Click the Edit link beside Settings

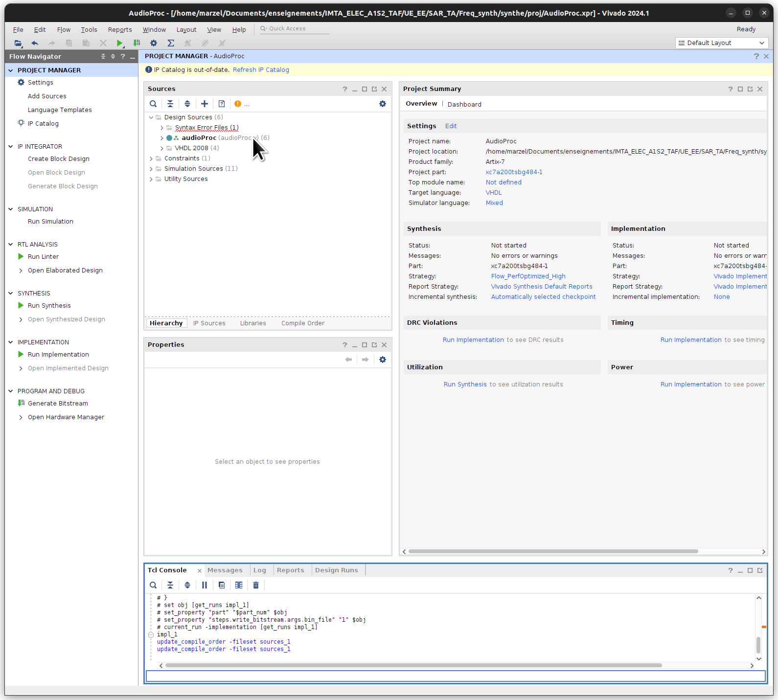coord(451,126)
